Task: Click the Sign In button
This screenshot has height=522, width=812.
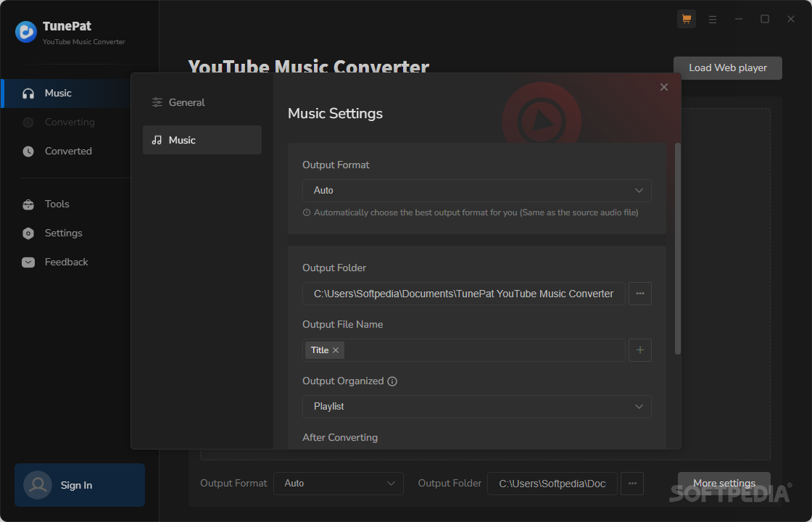Action: (80, 485)
